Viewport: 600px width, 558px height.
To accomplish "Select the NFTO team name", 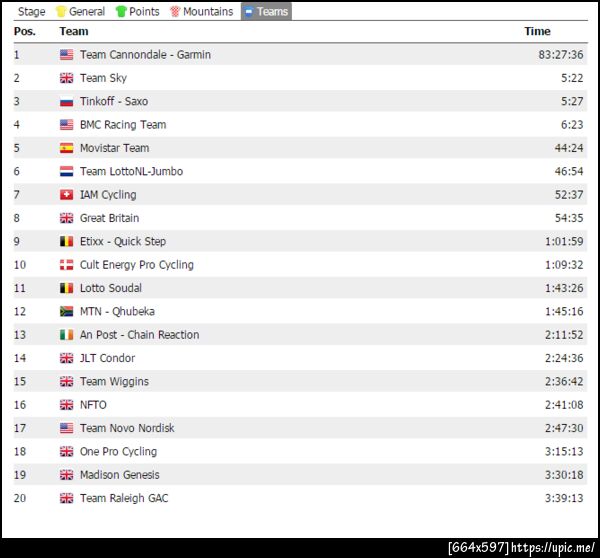I will pyautogui.click(x=93, y=405).
